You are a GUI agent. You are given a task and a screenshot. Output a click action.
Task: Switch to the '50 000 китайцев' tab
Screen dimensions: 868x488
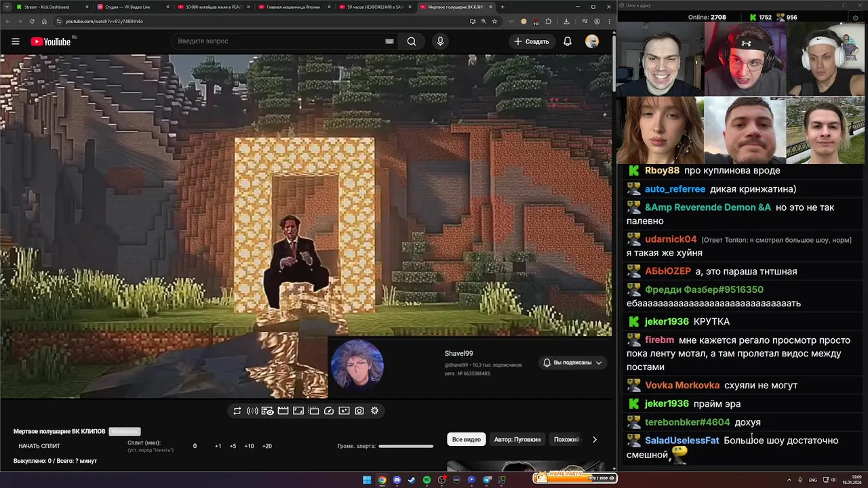[214, 7]
